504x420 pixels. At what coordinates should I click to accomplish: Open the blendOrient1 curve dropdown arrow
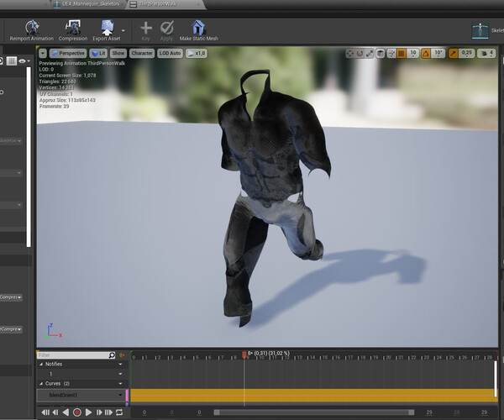(120, 395)
